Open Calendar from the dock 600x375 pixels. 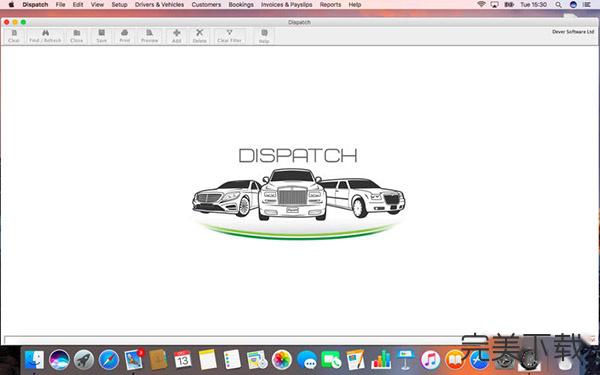[183, 360]
